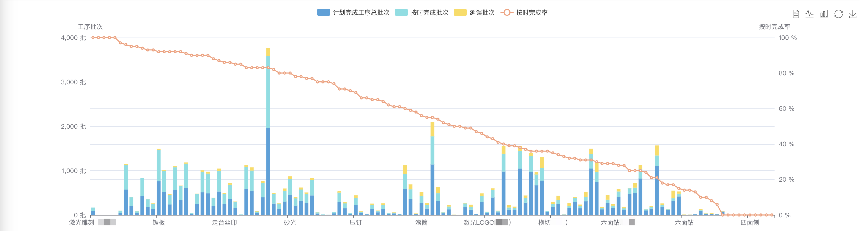Switch chart to line type
The width and height of the screenshot is (868, 231).
[810, 14]
